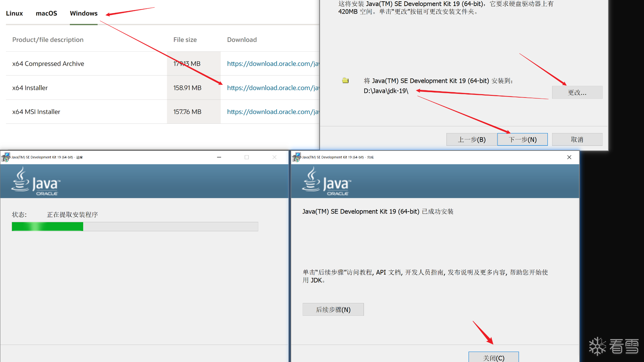This screenshot has height=362, width=644.
Task: Open the x64 Installer download link
Action: point(273,88)
